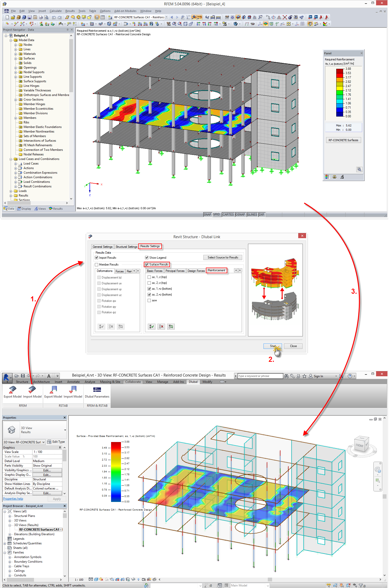Click Revit Help question mark icon
Screen dimensions: 389x588
pyautogui.click(x=350, y=376)
